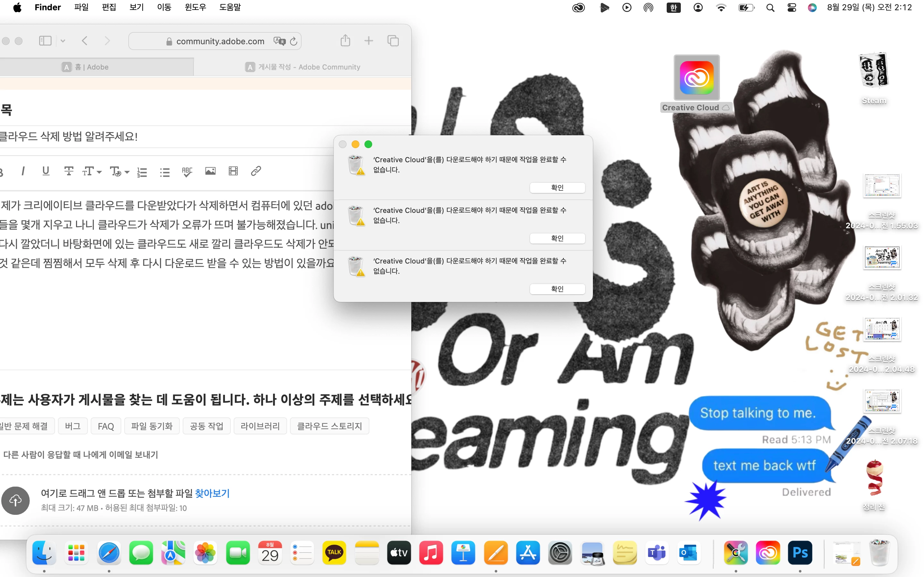Click the Safari share icon
Image resolution: width=924 pixels, height=577 pixels.
click(345, 41)
